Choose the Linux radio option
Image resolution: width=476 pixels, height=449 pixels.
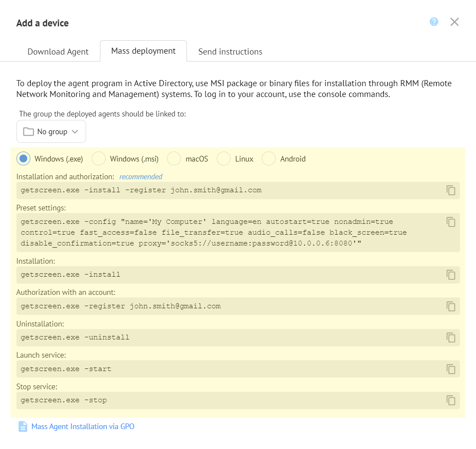pos(224,158)
